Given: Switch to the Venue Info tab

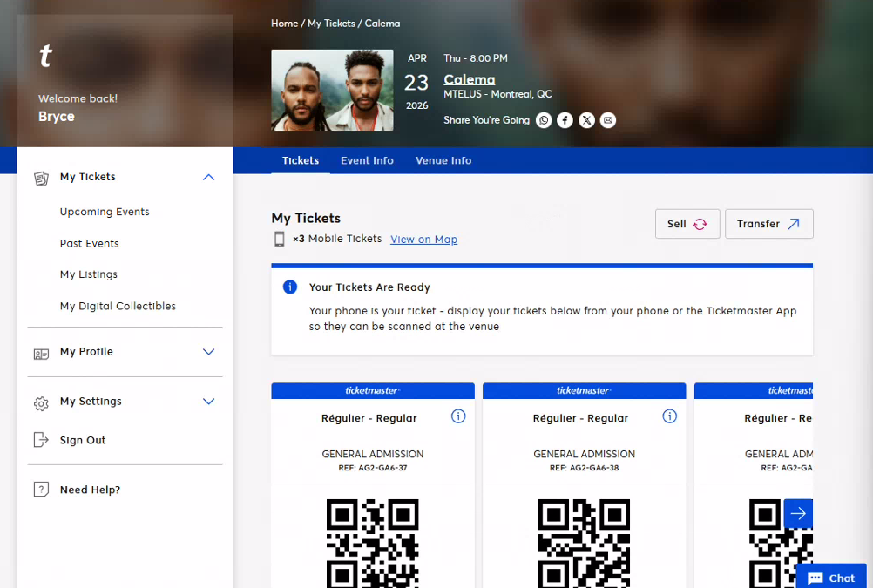Looking at the screenshot, I should [443, 160].
